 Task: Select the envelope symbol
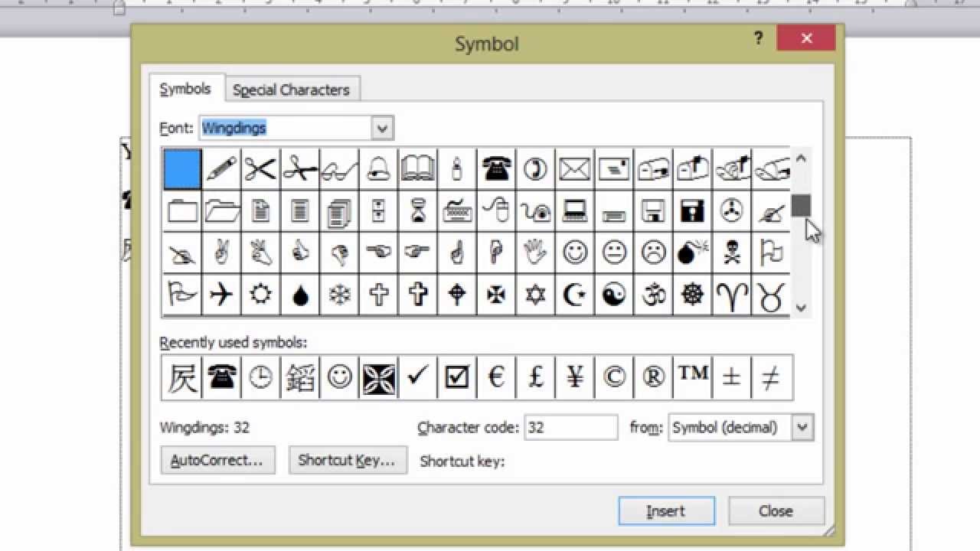click(x=575, y=169)
